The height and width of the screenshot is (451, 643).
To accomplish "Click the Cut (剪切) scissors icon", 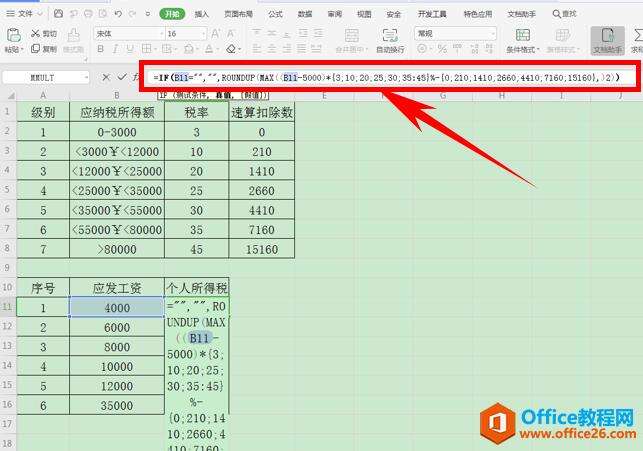I will 35,33.
